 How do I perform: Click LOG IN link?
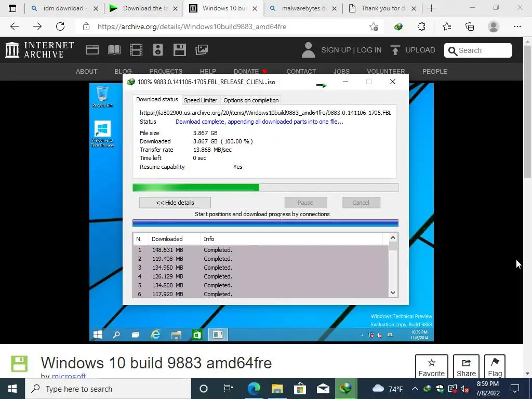[x=369, y=50]
